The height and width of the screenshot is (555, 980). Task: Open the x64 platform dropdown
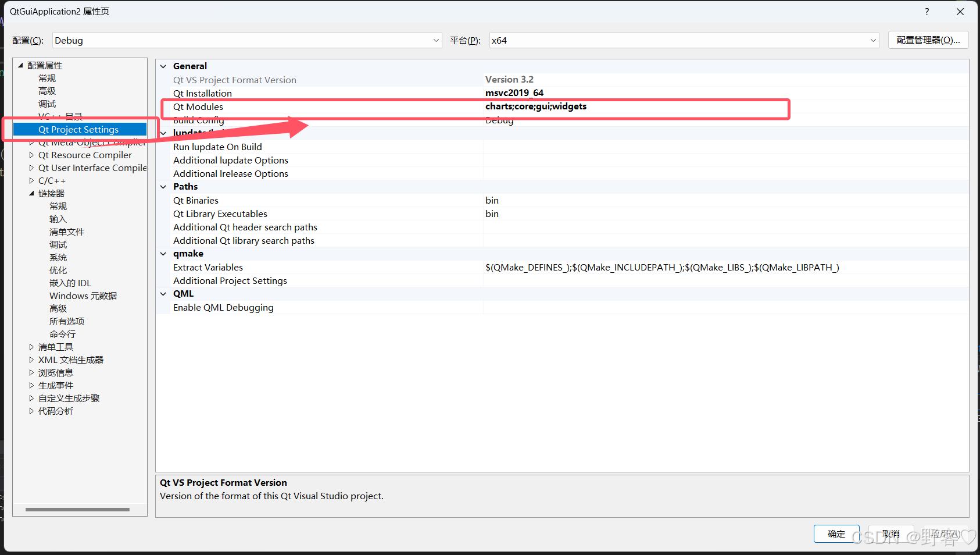coord(872,40)
